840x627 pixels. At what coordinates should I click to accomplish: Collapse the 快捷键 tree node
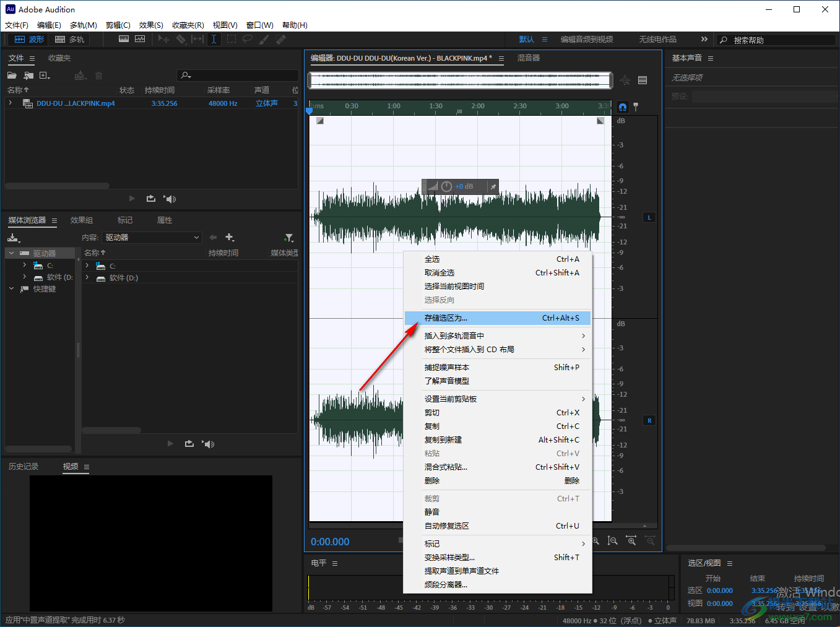tap(11, 288)
